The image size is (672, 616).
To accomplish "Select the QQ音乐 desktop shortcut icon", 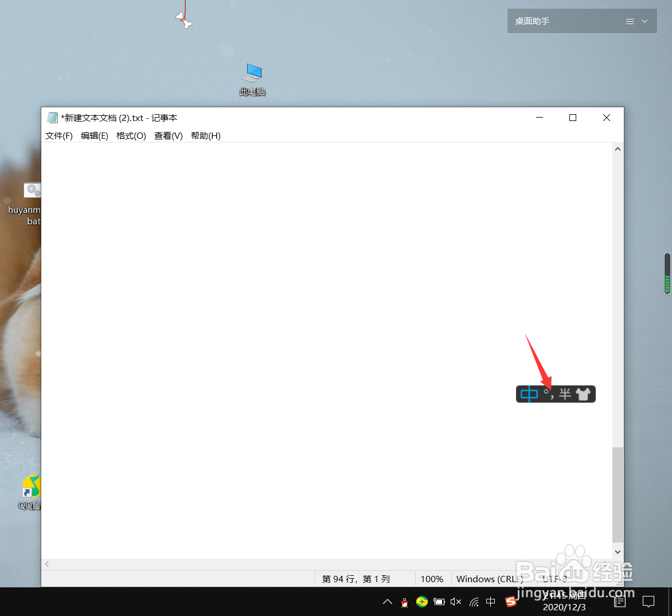I will (x=31, y=492).
